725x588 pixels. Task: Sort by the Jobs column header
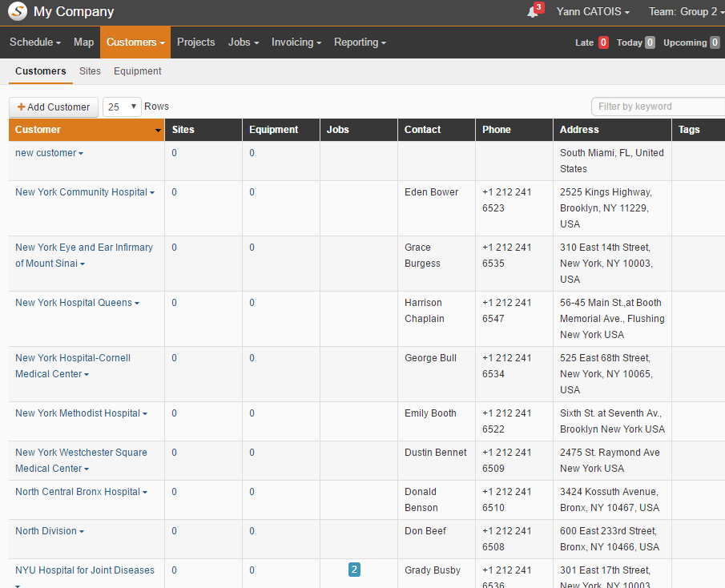pyautogui.click(x=359, y=130)
